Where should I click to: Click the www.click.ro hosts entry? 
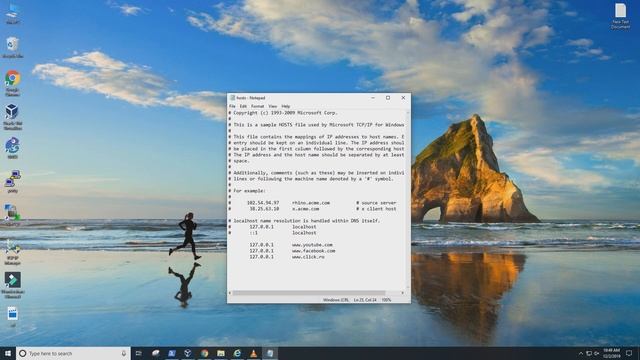point(308,257)
